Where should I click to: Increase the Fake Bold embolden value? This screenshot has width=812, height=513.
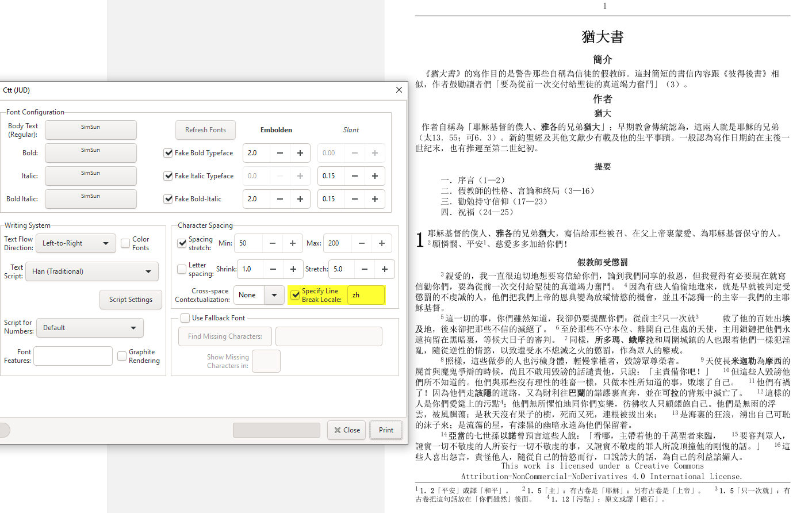coord(300,153)
